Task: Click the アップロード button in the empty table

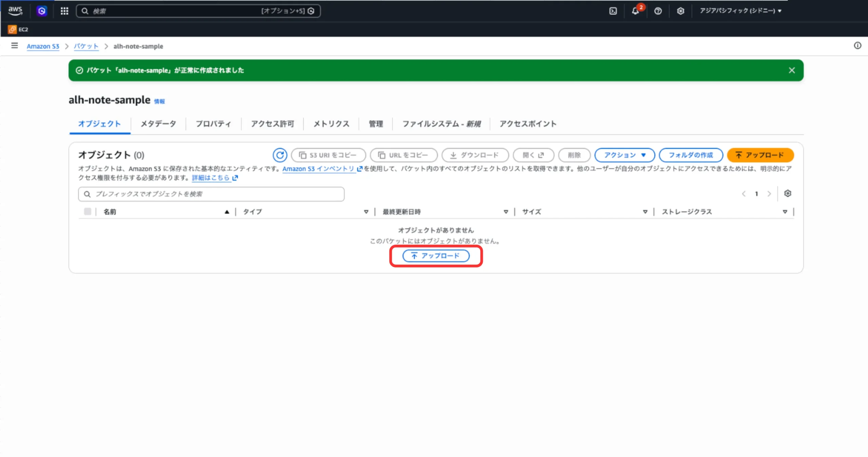Action: point(436,256)
